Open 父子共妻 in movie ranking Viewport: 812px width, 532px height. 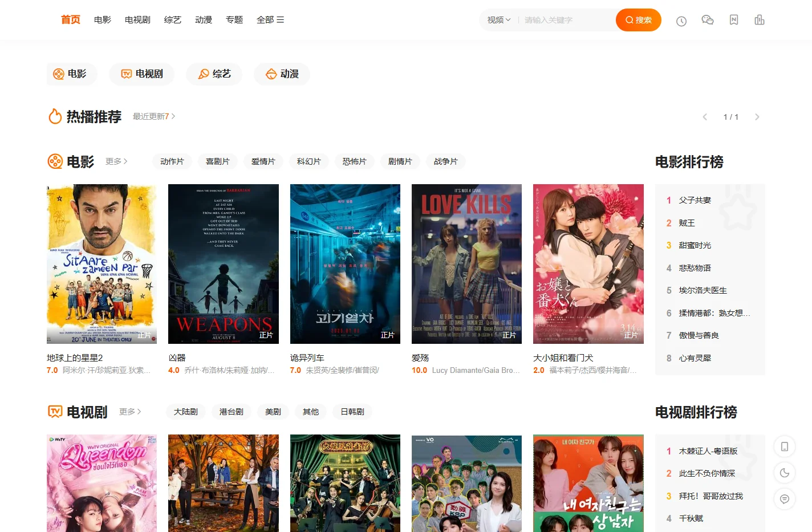pyautogui.click(x=695, y=200)
